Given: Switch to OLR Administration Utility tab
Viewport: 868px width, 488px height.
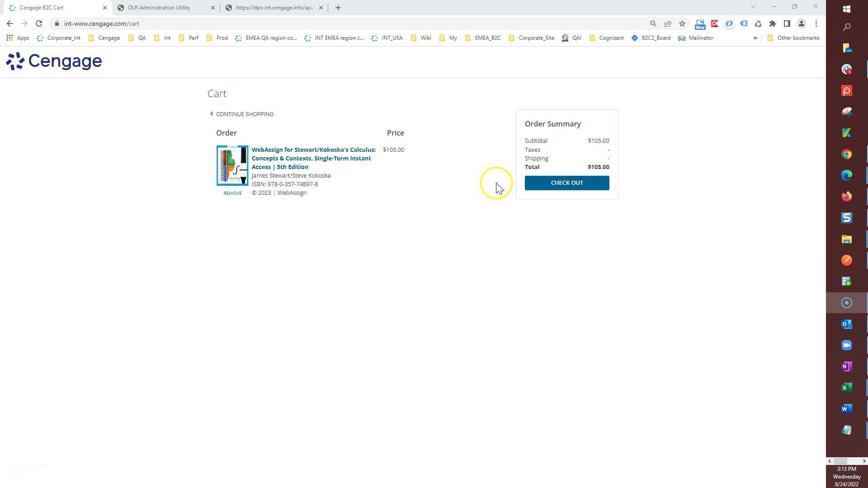Looking at the screenshot, I should (159, 8).
